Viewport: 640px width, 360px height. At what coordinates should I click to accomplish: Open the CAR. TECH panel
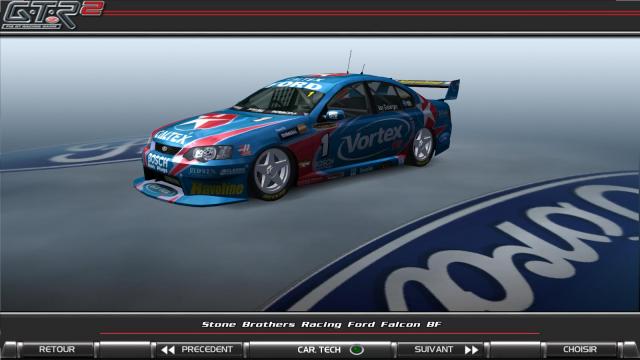click(x=319, y=350)
